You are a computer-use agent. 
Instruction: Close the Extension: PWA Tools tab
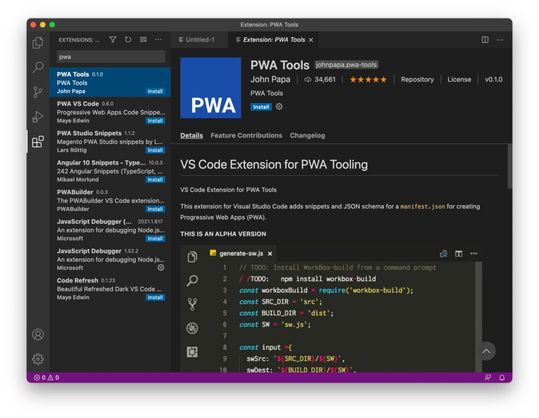pyautogui.click(x=311, y=40)
